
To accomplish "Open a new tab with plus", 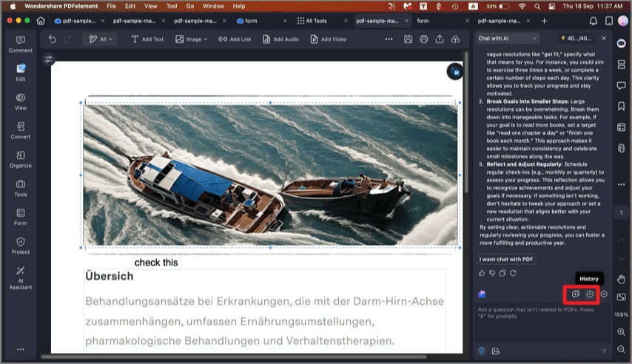I will coord(544,21).
